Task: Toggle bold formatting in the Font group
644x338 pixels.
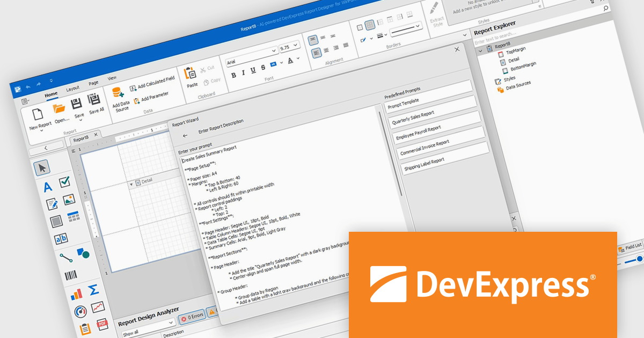Action: (x=233, y=75)
